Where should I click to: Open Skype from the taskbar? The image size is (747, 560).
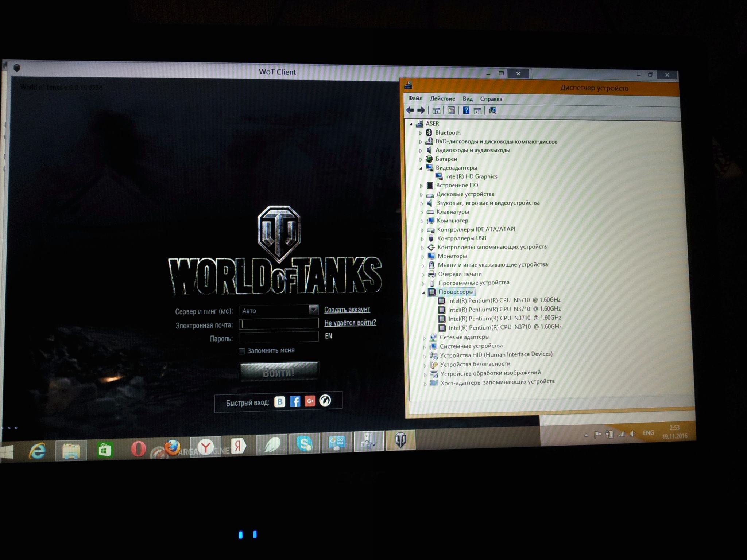tap(304, 444)
